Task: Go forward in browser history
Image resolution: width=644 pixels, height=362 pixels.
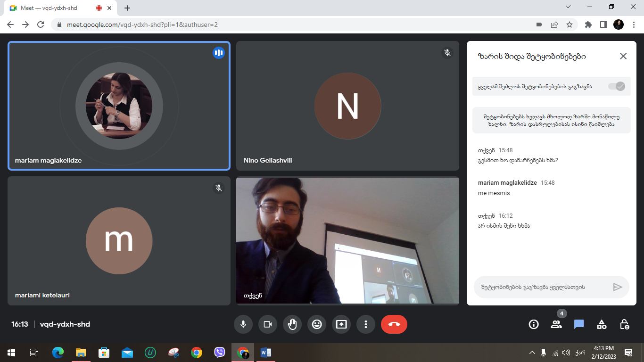Action: [x=25, y=25]
